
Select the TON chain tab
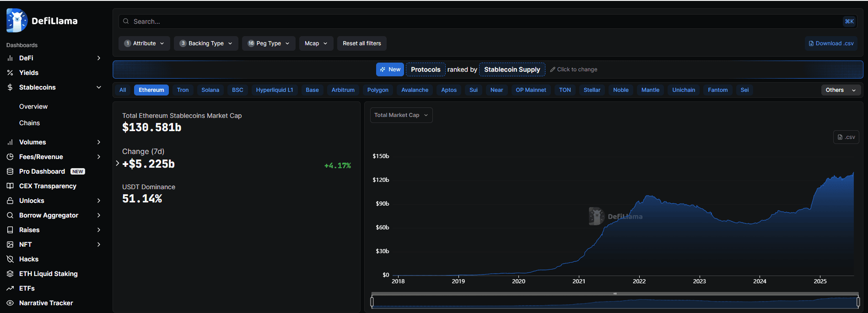565,90
